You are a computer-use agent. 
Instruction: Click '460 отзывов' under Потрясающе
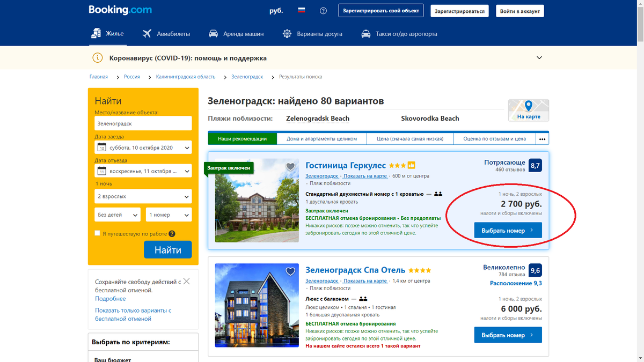point(510,169)
